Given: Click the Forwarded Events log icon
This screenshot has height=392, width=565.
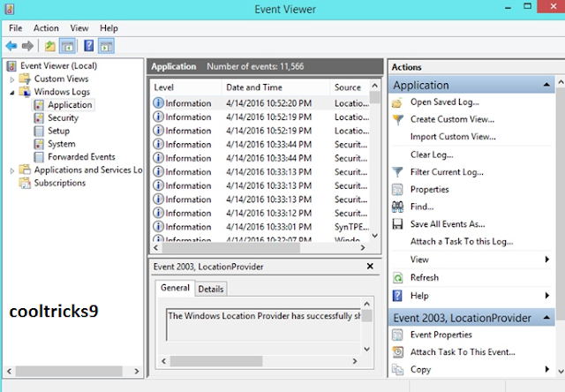Looking at the screenshot, I should [x=39, y=157].
